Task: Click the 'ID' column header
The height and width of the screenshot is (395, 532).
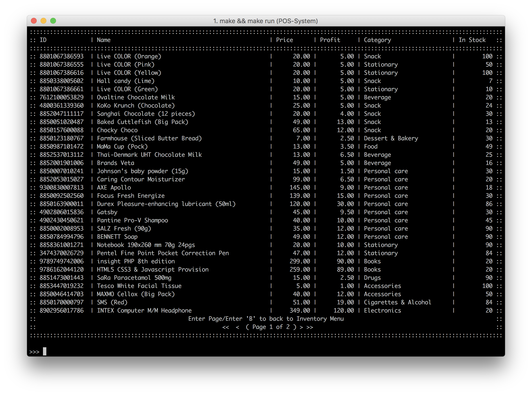Action: click(43, 40)
